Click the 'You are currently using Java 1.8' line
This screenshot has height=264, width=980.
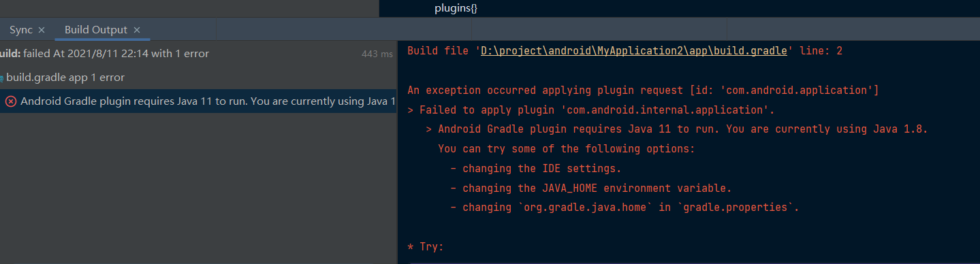tap(677, 129)
